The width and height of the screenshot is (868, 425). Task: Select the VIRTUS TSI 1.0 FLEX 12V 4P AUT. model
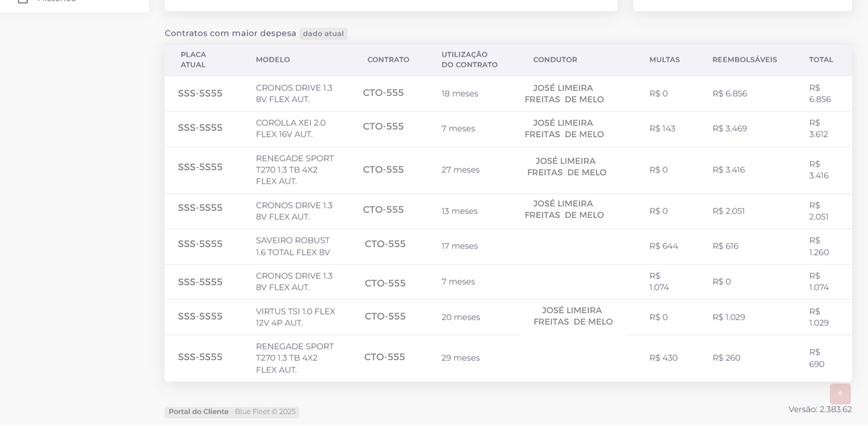pos(295,317)
